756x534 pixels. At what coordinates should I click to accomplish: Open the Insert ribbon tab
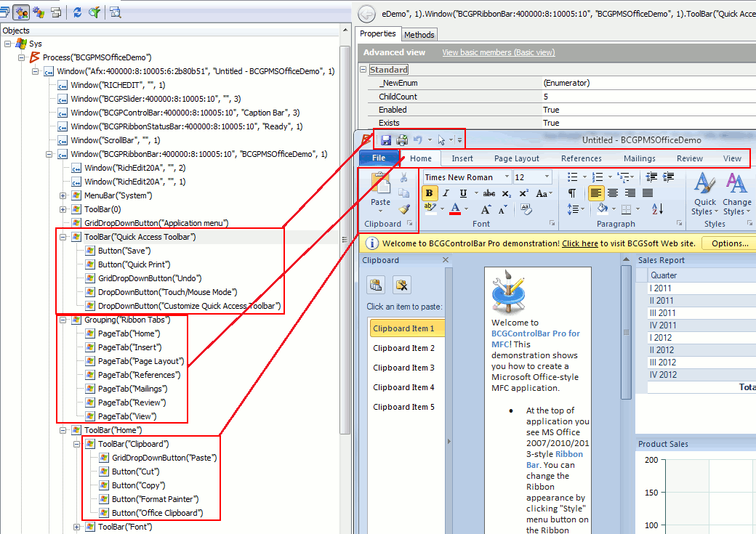click(462, 158)
